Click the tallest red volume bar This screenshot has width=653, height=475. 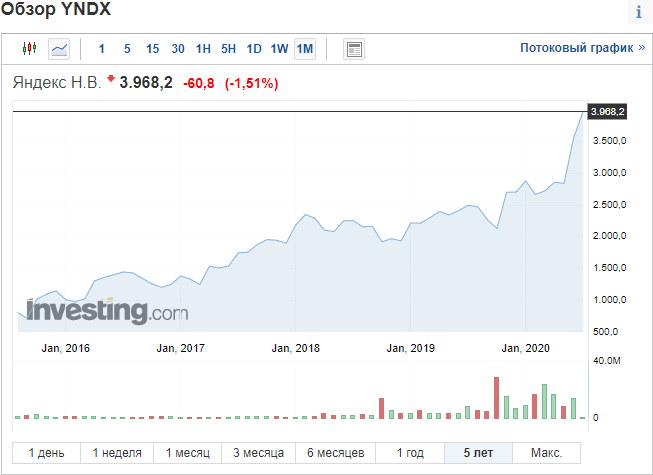pos(496,398)
